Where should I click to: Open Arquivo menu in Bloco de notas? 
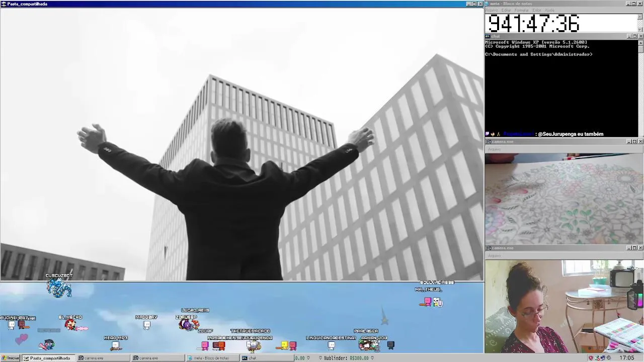tap(492, 10)
